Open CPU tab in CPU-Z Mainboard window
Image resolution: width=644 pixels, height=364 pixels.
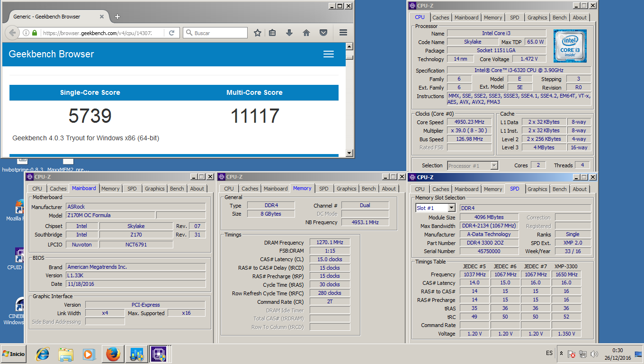(x=37, y=189)
